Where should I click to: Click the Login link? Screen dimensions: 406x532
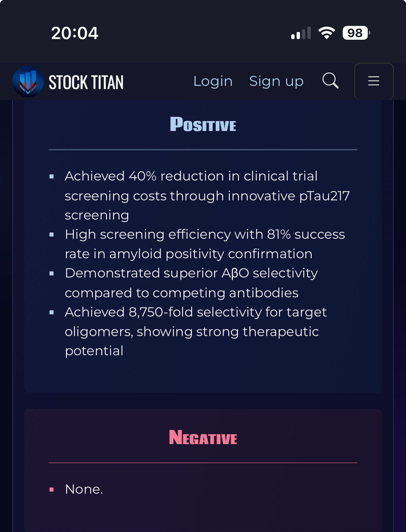click(213, 81)
